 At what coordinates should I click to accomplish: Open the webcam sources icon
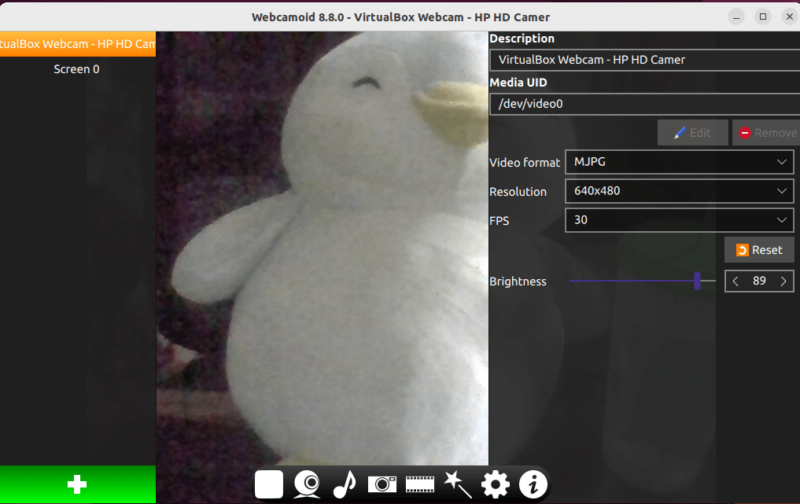(307, 484)
